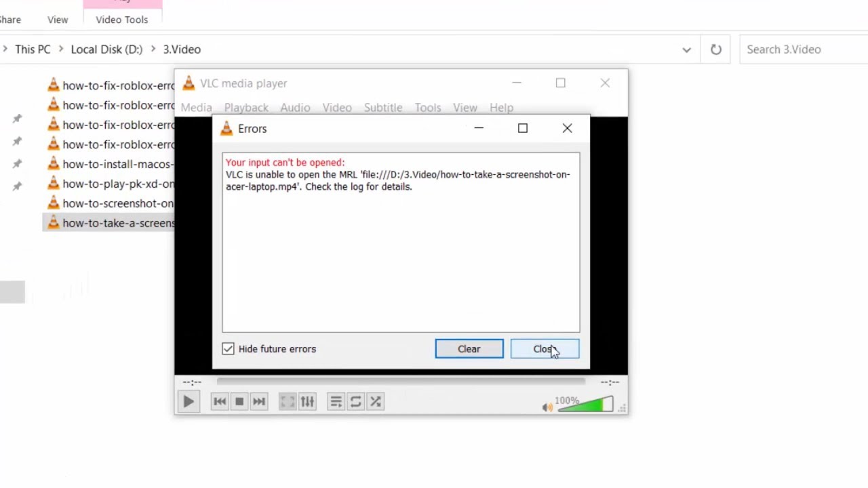This screenshot has width=868, height=488.
Task: Open the Media menu in VLC
Action: [196, 108]
